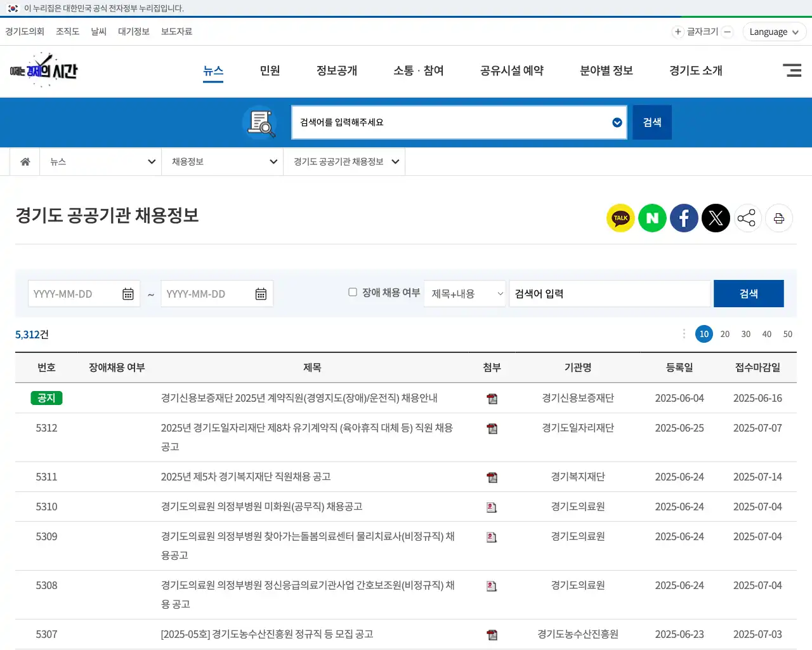The width and height of the screenshot is (812, 650).
Task: Open the hamburger full menu icon
Action: tap(792, 70)
